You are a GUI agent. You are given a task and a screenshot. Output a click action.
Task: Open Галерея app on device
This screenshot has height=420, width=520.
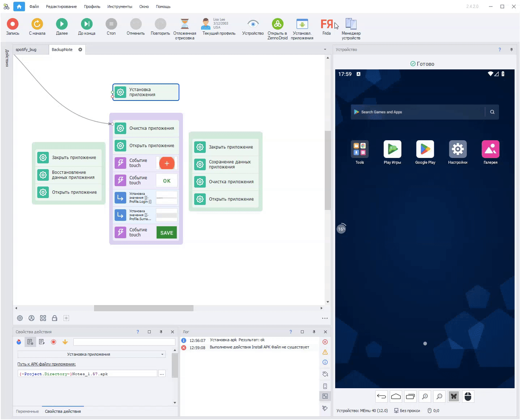(490, 152)
